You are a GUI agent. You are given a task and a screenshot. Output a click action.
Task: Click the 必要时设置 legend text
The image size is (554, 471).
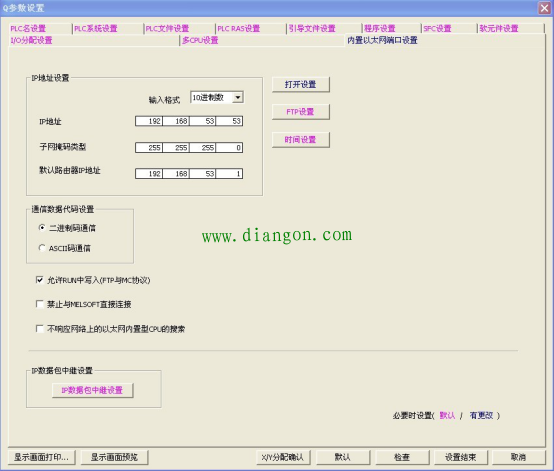coord(412,416)
